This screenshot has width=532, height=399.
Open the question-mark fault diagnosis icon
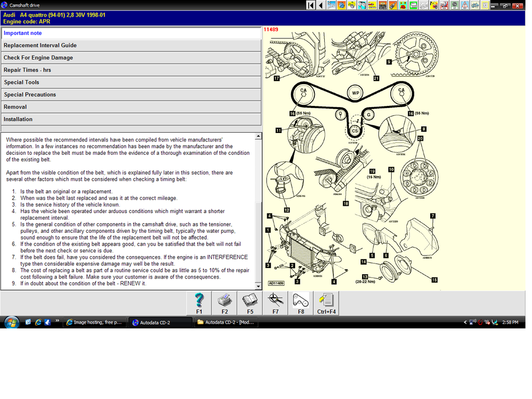click(x=434, y=5)
